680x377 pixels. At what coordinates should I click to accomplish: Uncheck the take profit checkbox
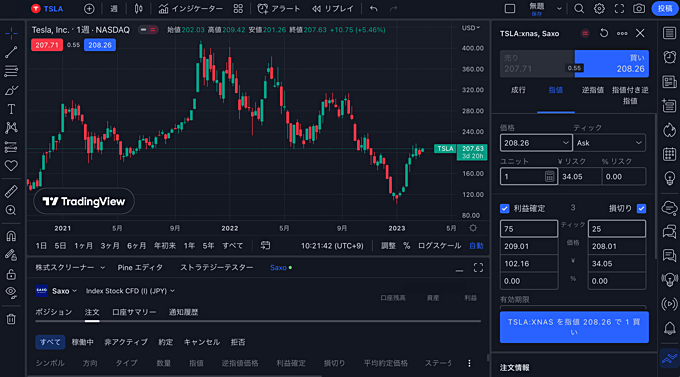click(504, 209)
